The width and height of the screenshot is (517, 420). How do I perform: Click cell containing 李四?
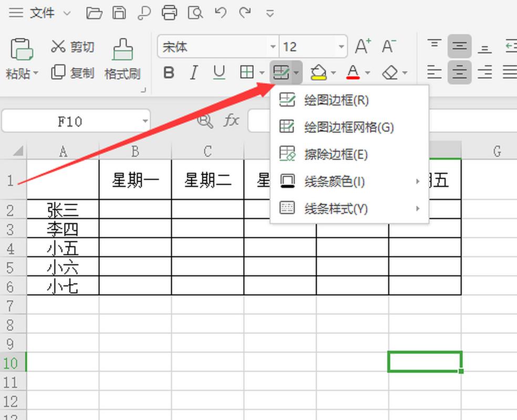pos(63,228)
